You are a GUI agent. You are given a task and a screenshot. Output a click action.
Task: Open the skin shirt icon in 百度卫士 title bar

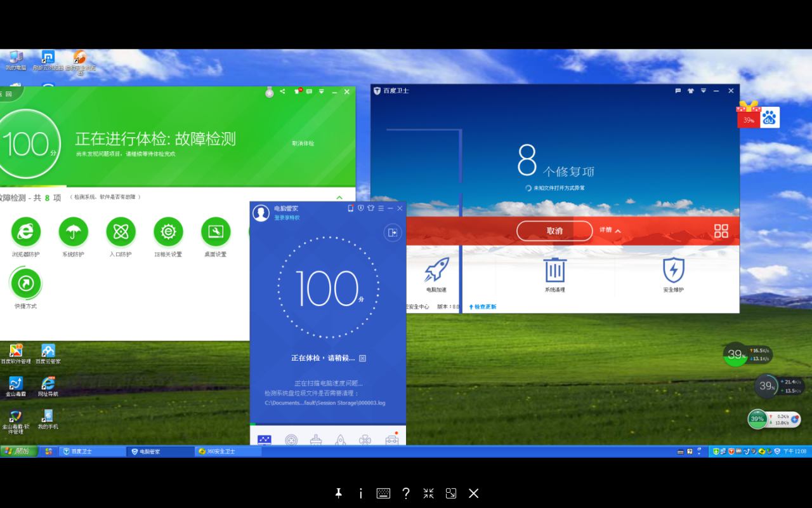tap(691, 91)
